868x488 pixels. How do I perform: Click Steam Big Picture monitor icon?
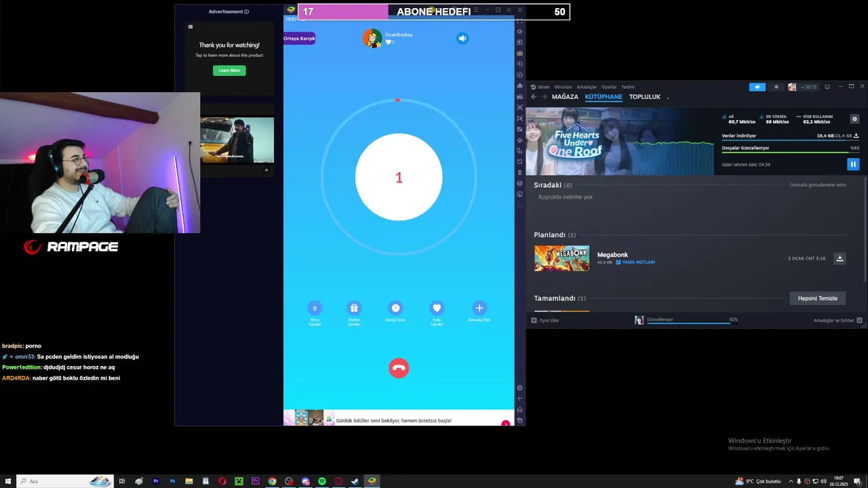pos(828,87)
